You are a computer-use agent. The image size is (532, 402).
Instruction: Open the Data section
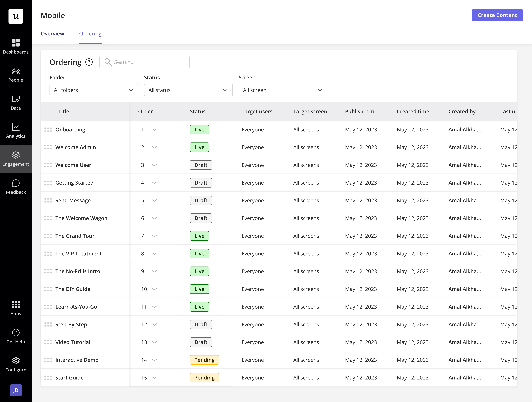coord(16,103)
